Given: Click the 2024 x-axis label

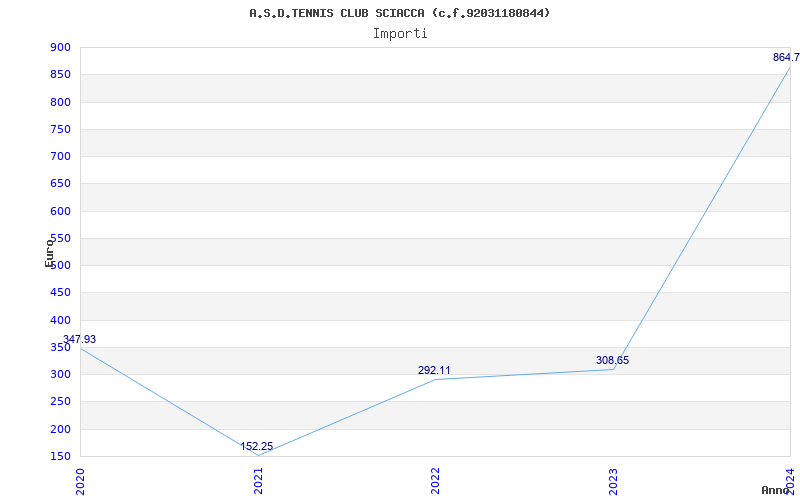Looking at the screenshot, I should click(x=790, y=482).
